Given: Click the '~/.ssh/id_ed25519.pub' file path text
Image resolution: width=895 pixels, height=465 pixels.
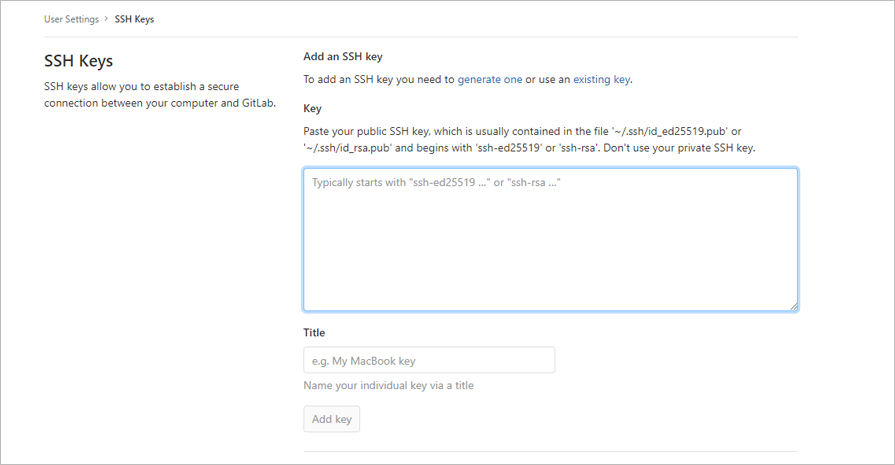Looking at the screenshot, I should (670, 131).
